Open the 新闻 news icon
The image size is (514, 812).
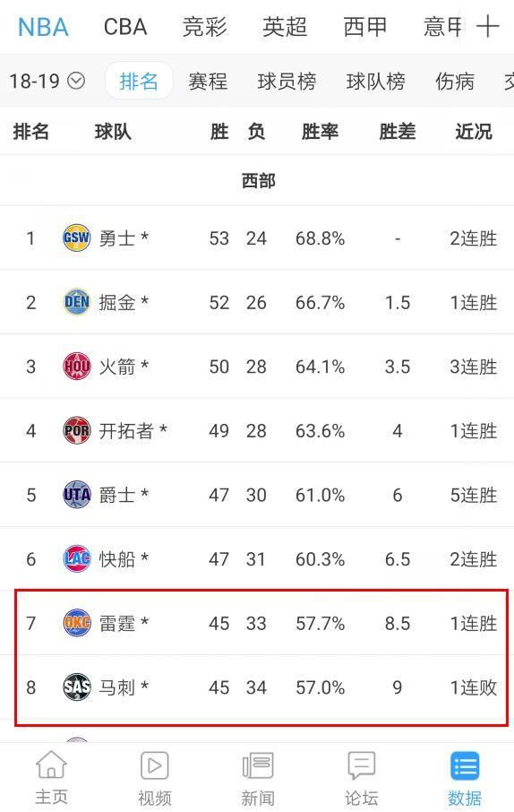click(x=257, y=764)
